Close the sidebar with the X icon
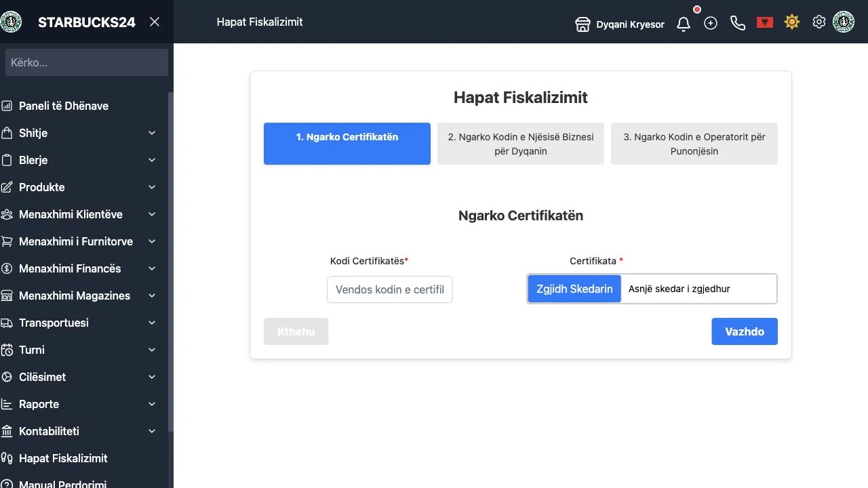The image size is (868, 488). pyautogui.click(x=155, y=22)
